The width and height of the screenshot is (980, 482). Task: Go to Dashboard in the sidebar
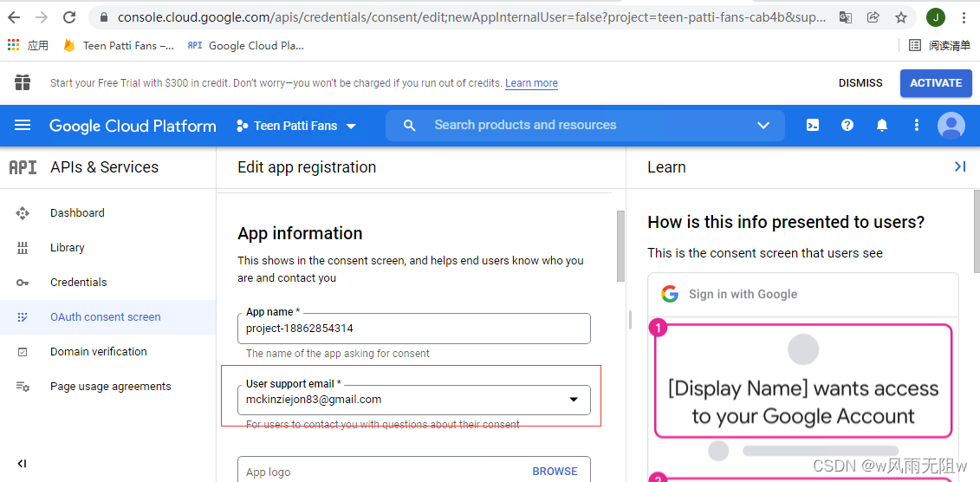point(77,213)
